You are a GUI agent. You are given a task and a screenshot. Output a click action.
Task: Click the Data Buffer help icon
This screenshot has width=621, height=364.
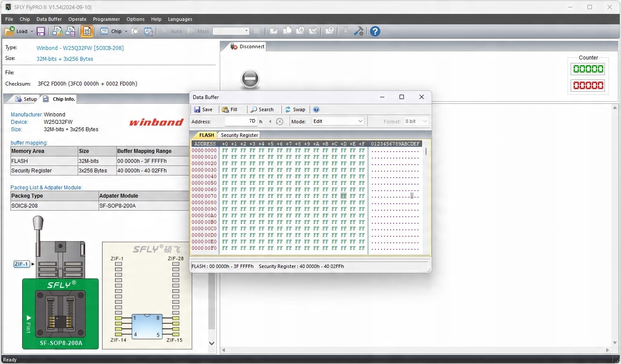point(316,109)
